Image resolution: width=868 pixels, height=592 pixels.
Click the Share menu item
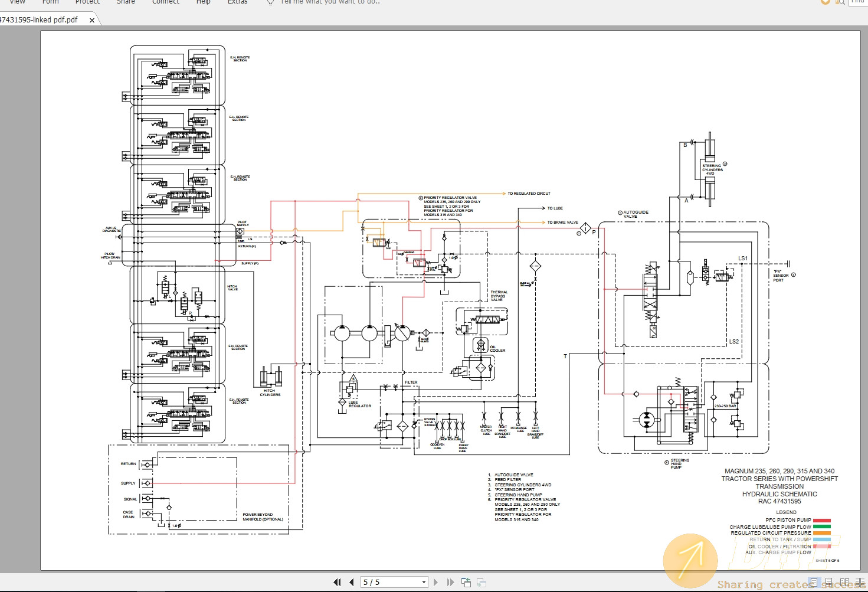tap(126, 2)
